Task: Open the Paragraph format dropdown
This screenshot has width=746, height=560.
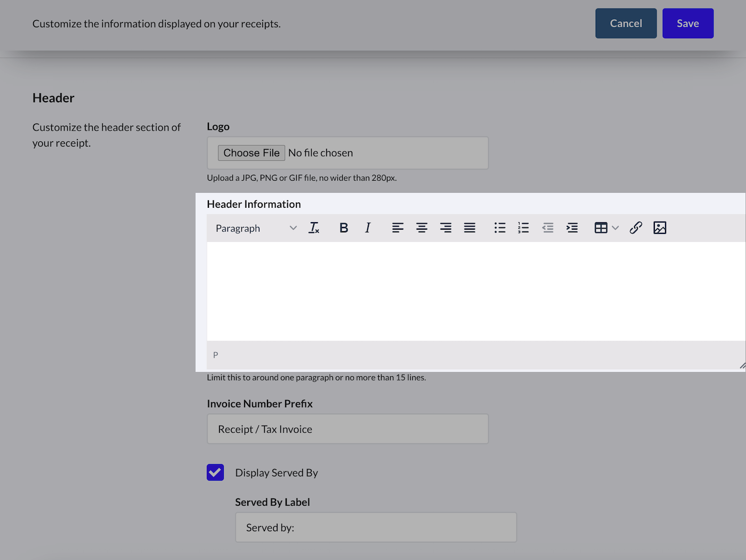Action: 256,228
